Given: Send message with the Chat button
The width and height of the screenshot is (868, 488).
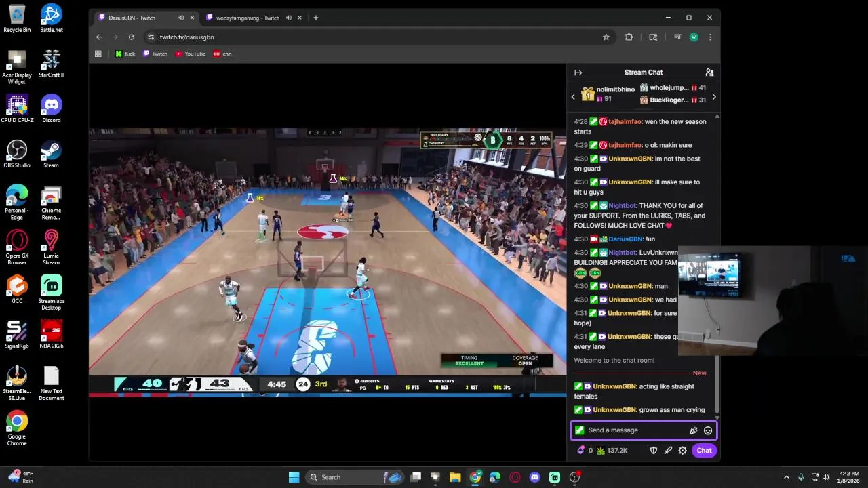Looking at the screenshot, I should pos(704,451).
